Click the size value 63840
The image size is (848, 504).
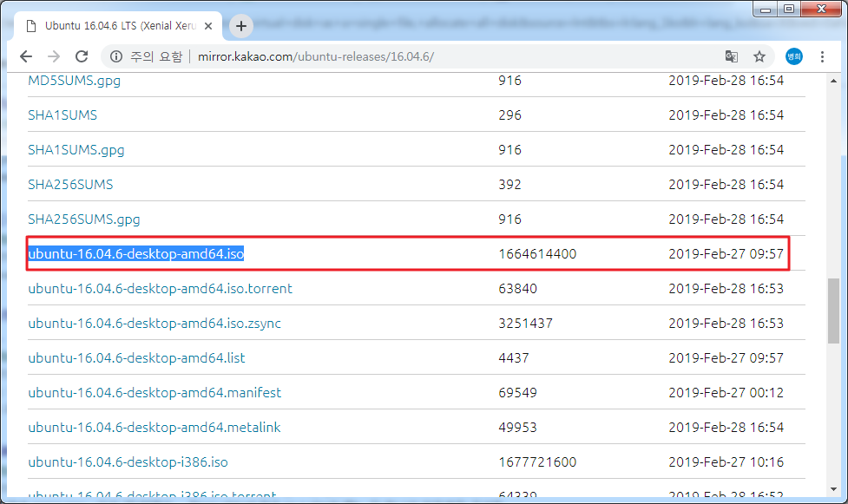(x=517, y=288)
